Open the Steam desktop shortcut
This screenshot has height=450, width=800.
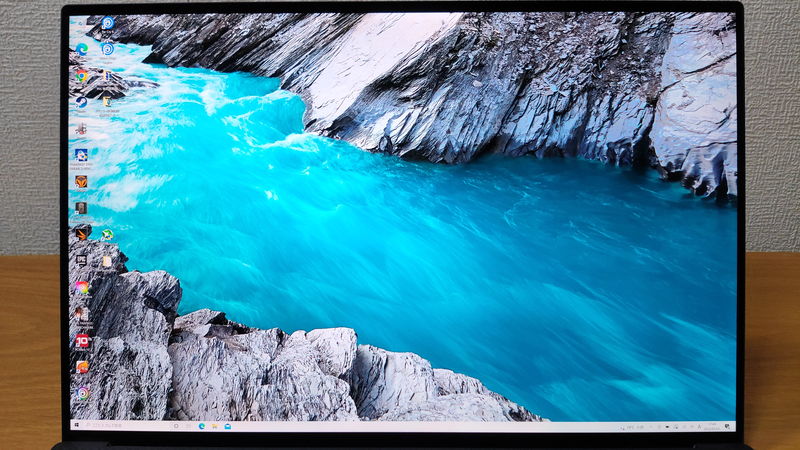pyautogui.click(x=81, y=102)
